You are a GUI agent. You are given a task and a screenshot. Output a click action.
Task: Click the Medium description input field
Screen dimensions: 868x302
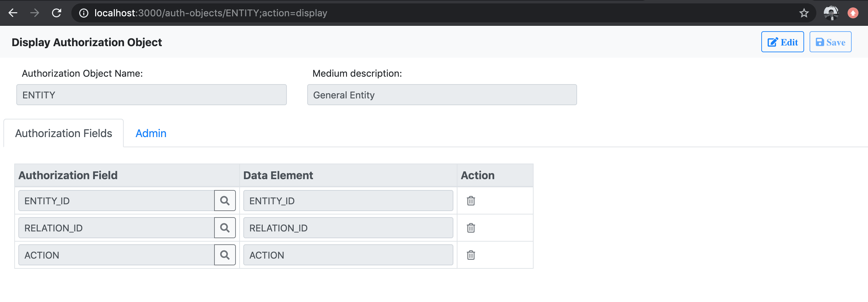(442, 95)
